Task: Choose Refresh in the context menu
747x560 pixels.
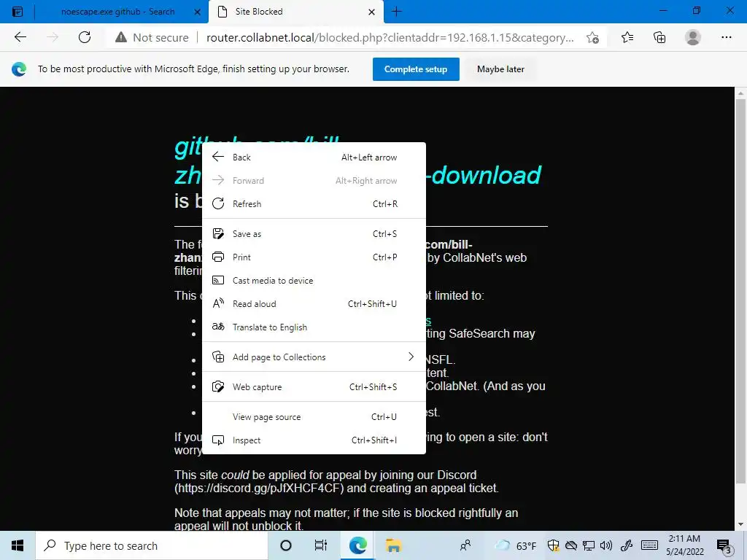Action: [x=314, y=204]
